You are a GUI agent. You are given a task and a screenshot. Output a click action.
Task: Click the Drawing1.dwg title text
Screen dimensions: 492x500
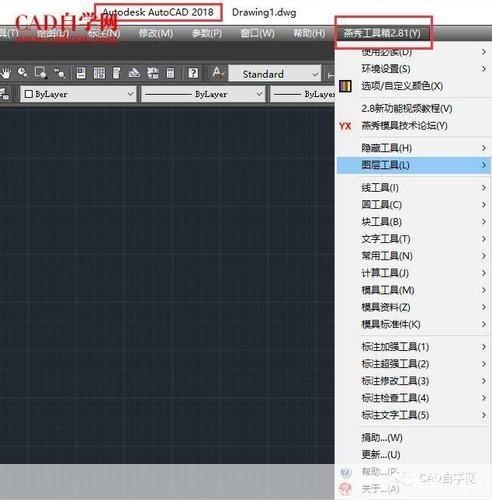(x=264, y=13)
